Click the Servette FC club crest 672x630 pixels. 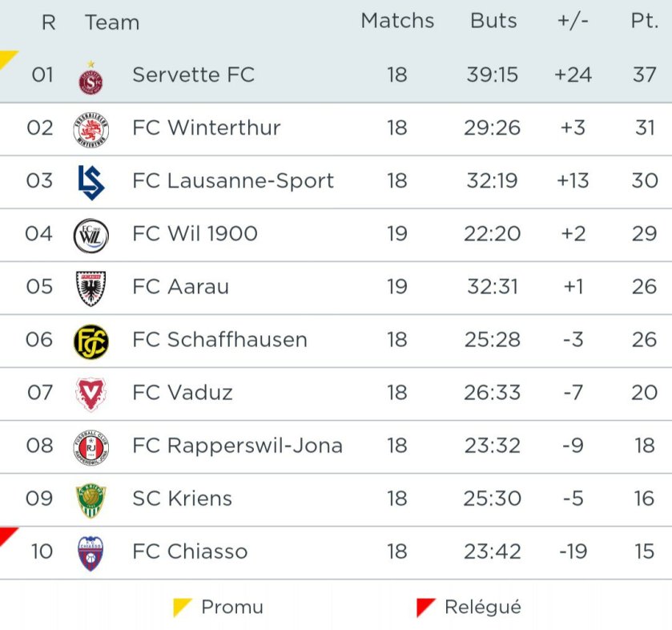click(x=91, y=79)
